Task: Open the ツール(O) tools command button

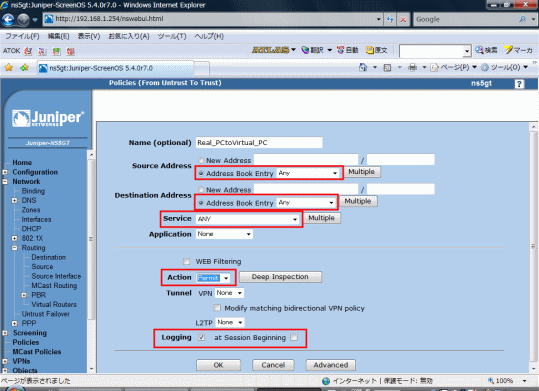Action: 504,67
